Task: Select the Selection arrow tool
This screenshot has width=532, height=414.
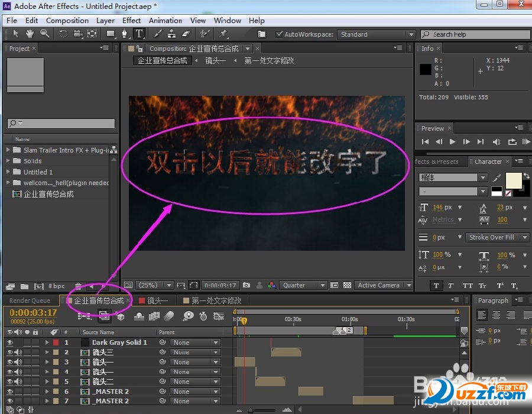Action: click(x=15, y=34)
